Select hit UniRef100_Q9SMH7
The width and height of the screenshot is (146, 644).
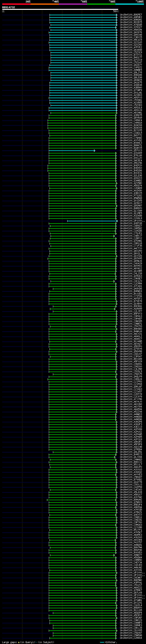pos(131,206)
